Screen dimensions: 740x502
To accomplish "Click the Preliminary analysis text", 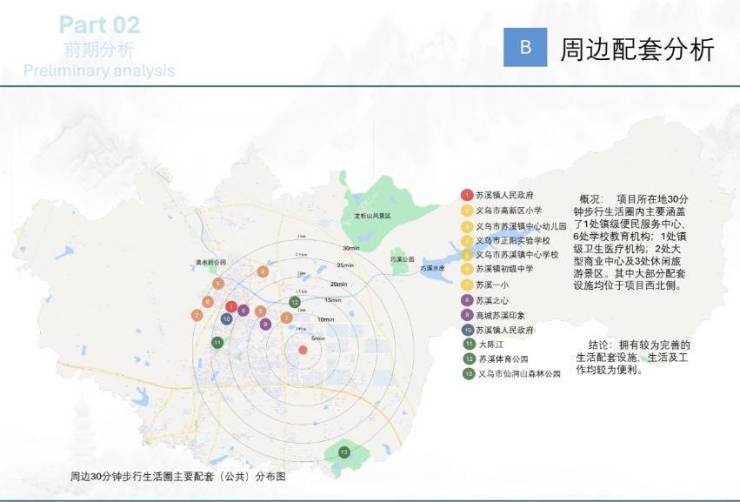I will [99, 71].
